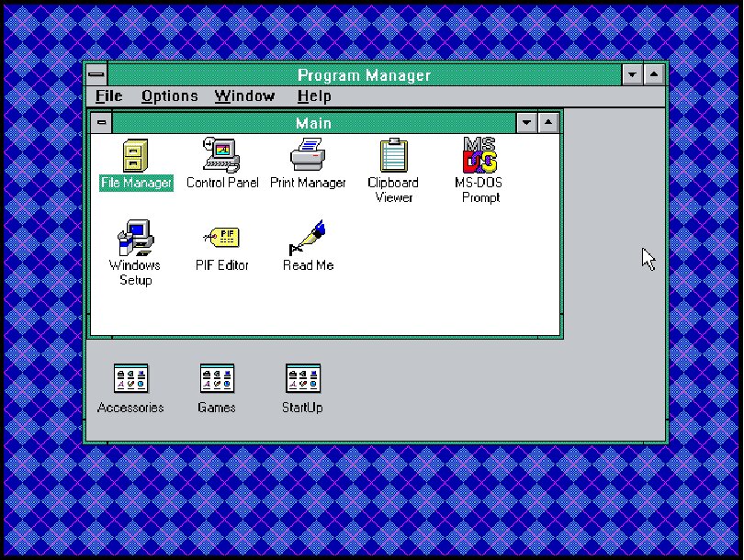Open the Options menu
The width and height of the screenshot is (744, 560).
point(169,96)
